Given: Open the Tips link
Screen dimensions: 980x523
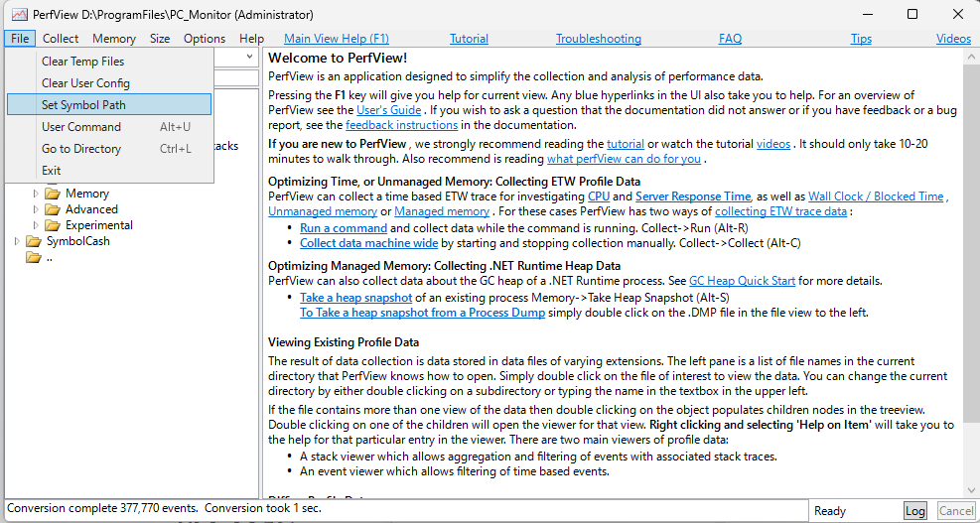Looking at the screenshot, I should pos(861,39).
